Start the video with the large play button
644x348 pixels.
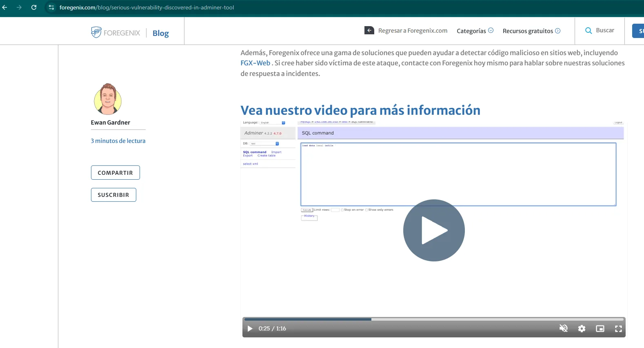(x=434, y=230)
